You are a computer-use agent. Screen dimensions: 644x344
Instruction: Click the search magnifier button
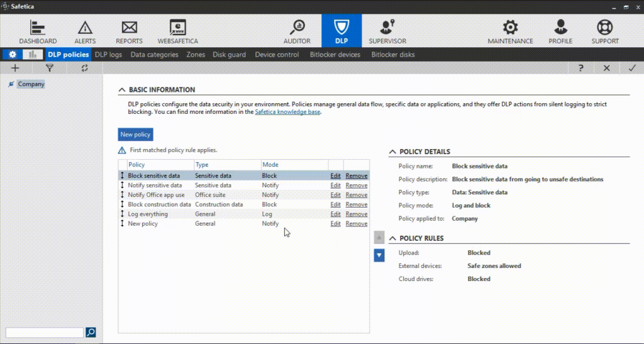pyautogui.click(x=91, y=332)
